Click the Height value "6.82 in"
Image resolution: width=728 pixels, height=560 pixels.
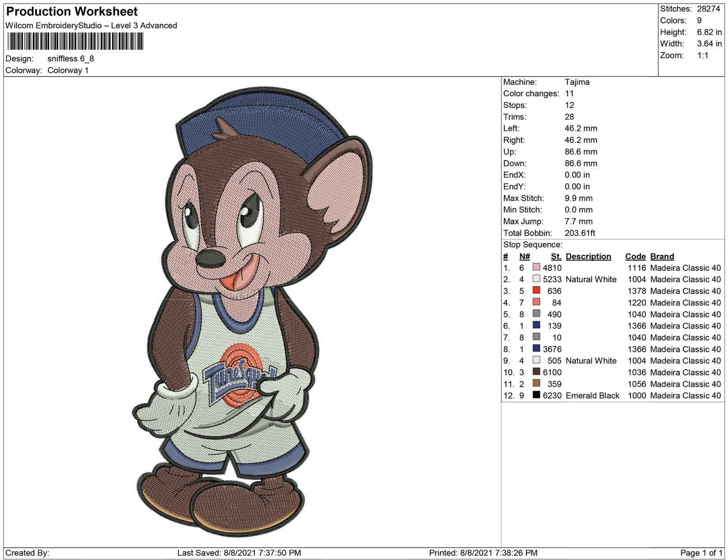[x=709, y=32]
